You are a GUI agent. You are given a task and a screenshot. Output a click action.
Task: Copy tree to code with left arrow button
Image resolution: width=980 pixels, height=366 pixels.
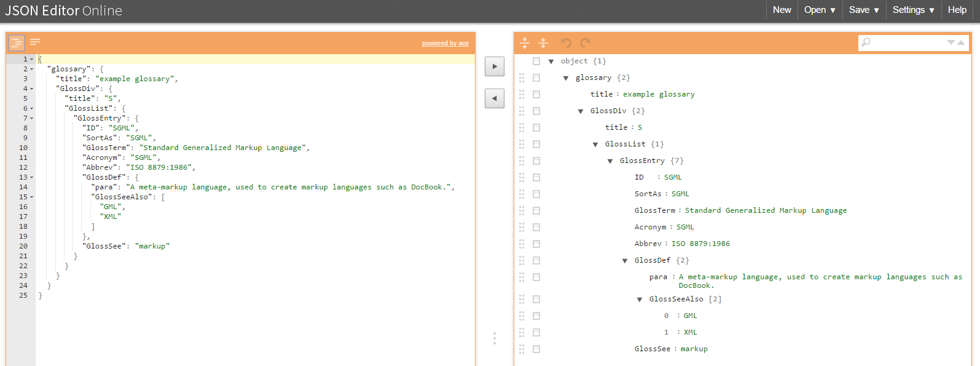(x=495, y=98)
